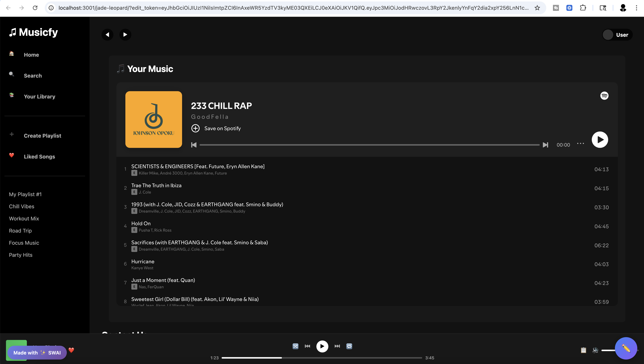Click the pencil edit floating button
This screenshot has height=364, width=644.
coord(626,348)
